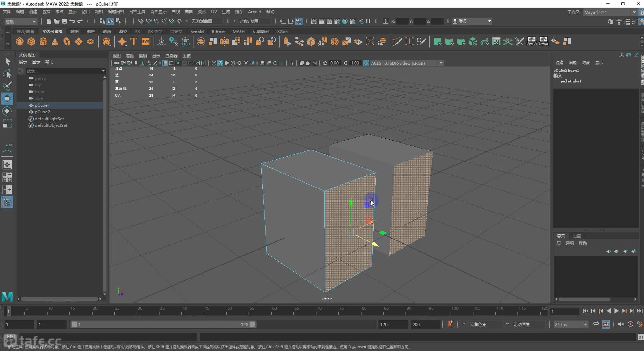Screen dimensions: 644x351
Task: Switch to the 雕刻 shelf tab
Action: (x=74, y=32)
